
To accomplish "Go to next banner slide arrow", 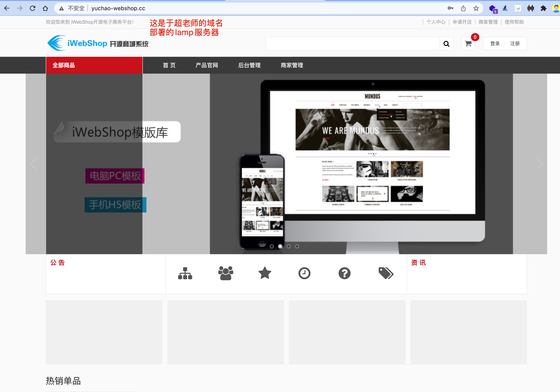I will click(x=539, y=164).
